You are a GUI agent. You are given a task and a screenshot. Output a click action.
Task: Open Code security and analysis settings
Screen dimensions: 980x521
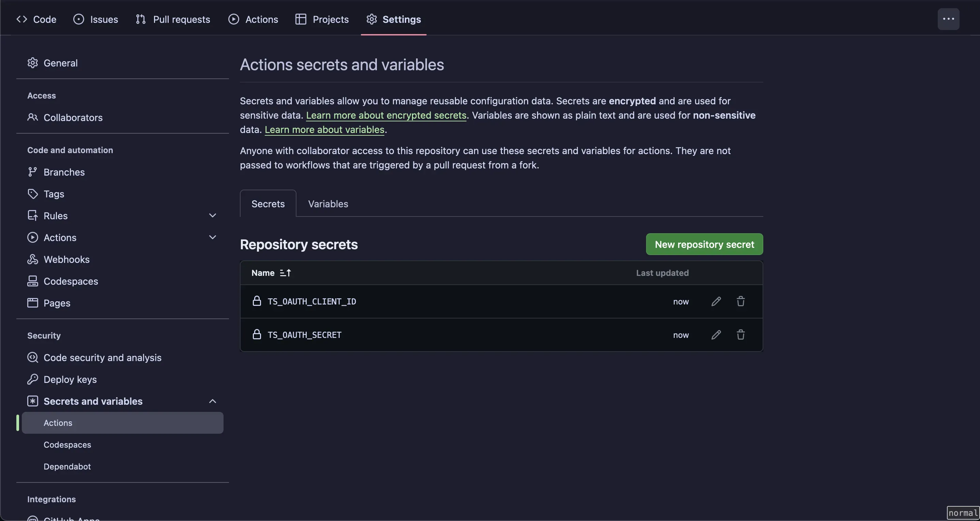[x=102, y=358]
